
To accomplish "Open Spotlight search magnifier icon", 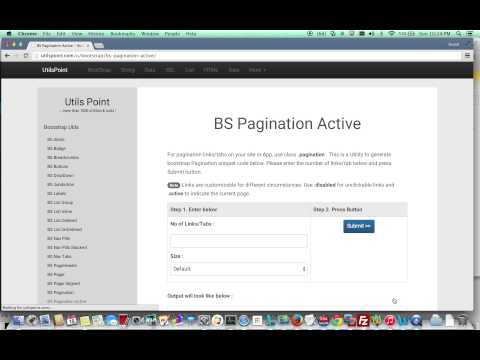I will (459, 34).
